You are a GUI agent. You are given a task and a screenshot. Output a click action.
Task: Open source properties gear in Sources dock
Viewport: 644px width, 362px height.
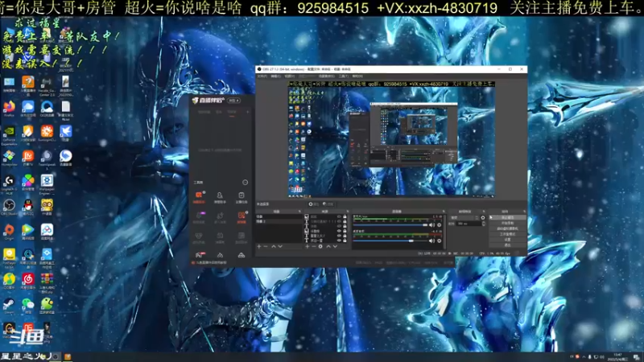(x=320, y=246)
